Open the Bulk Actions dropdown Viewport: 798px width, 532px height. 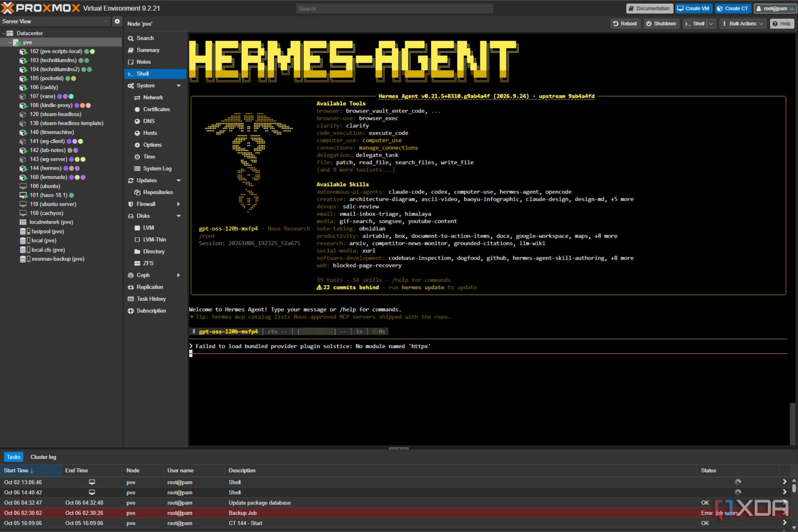[743, 24]
